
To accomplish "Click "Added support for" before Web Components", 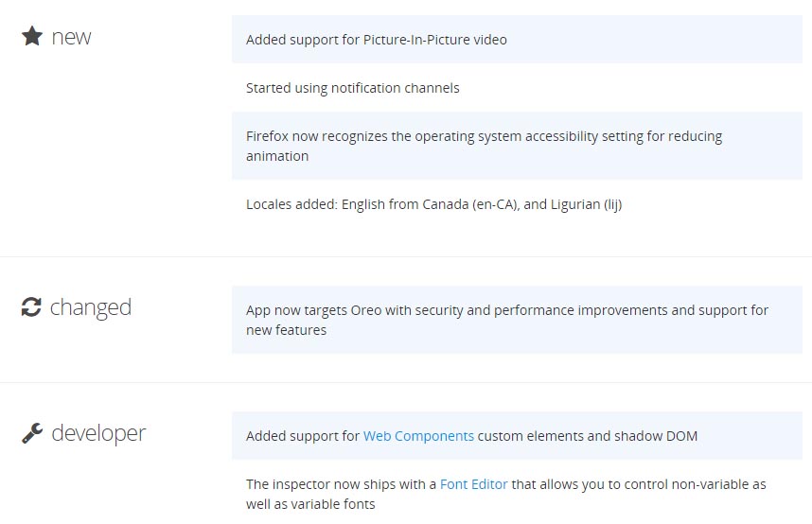I will coord(303,436).
